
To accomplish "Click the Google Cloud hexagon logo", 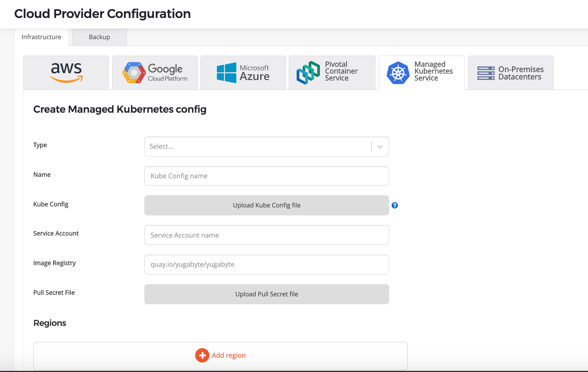I will (134, 73).
